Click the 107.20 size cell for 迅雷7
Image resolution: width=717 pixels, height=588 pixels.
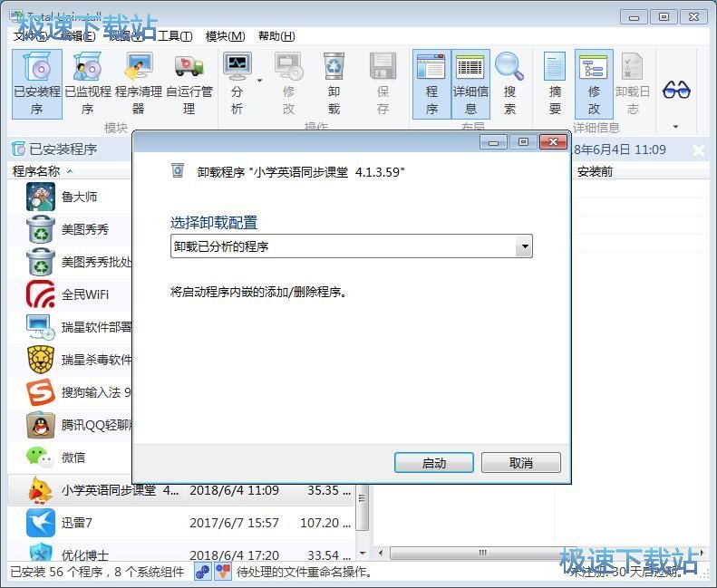tap(325, 523)
